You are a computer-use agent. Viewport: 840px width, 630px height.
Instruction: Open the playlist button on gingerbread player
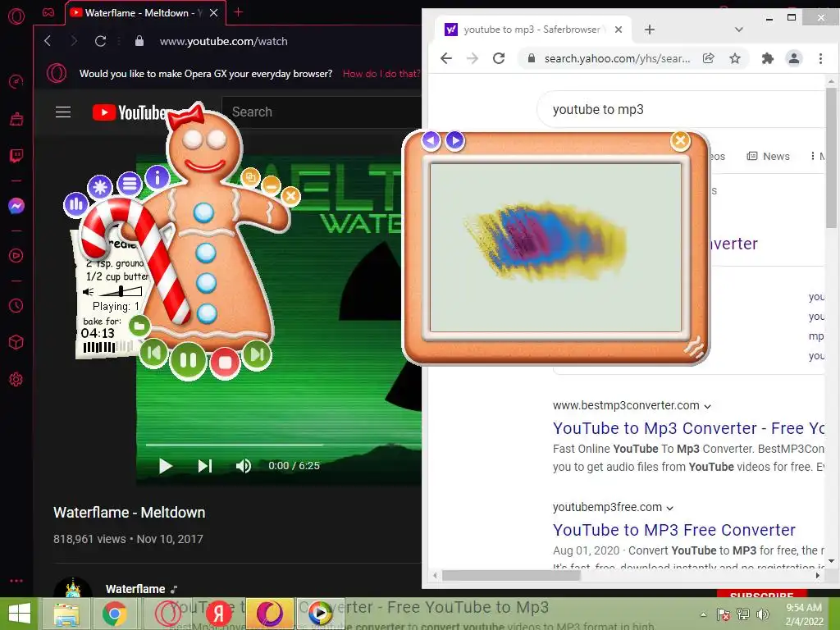(x=129, y=184)
